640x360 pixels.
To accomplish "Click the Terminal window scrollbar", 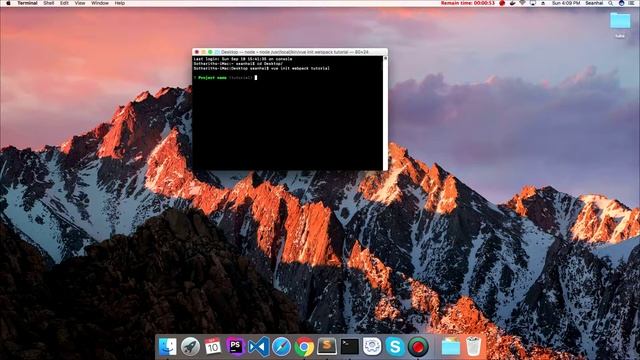I will tap(385, 113).
